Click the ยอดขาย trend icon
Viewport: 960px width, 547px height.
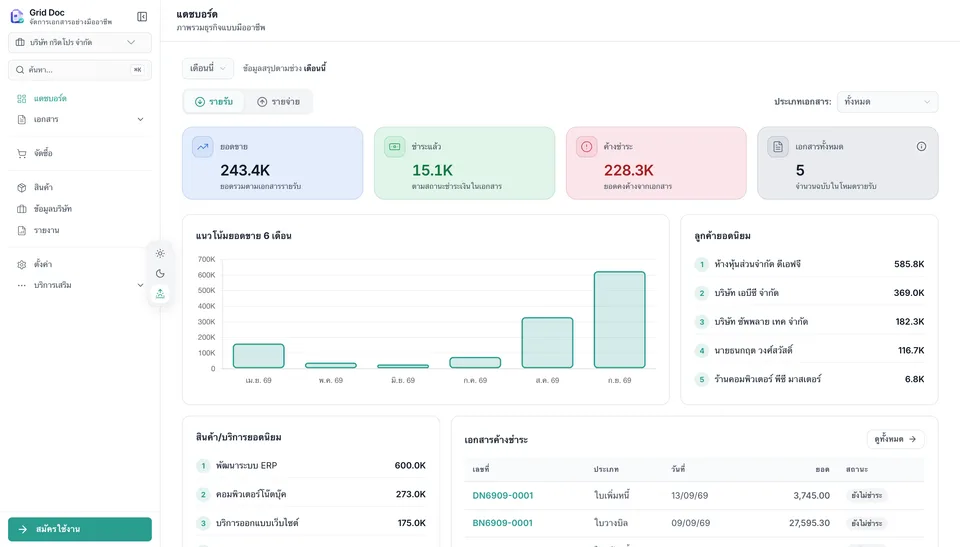[x=203, y=147]
